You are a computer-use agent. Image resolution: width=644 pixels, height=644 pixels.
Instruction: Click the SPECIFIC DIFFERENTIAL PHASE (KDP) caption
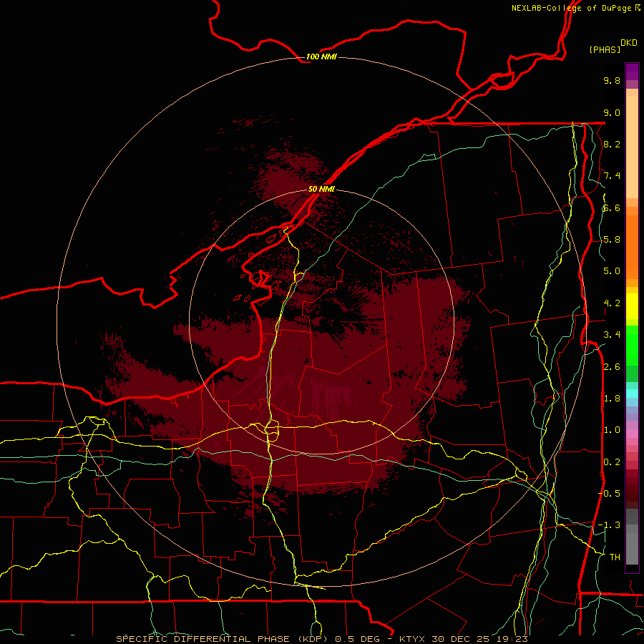pos(222,639)
